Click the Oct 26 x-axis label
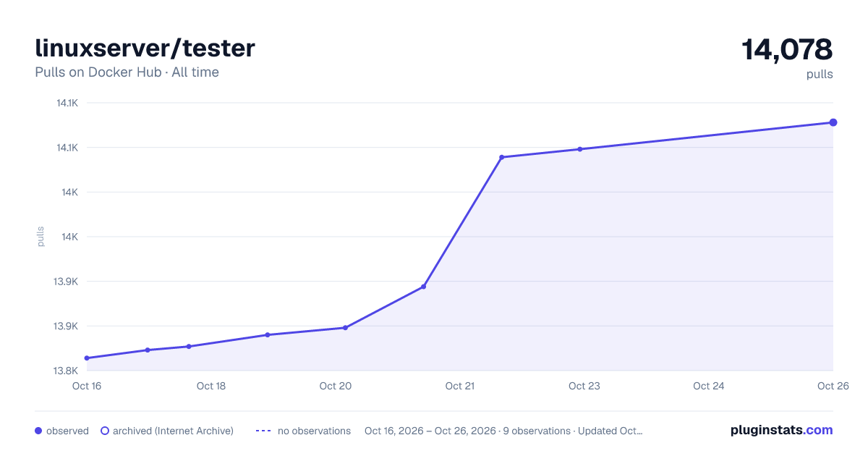 point(833,386)
